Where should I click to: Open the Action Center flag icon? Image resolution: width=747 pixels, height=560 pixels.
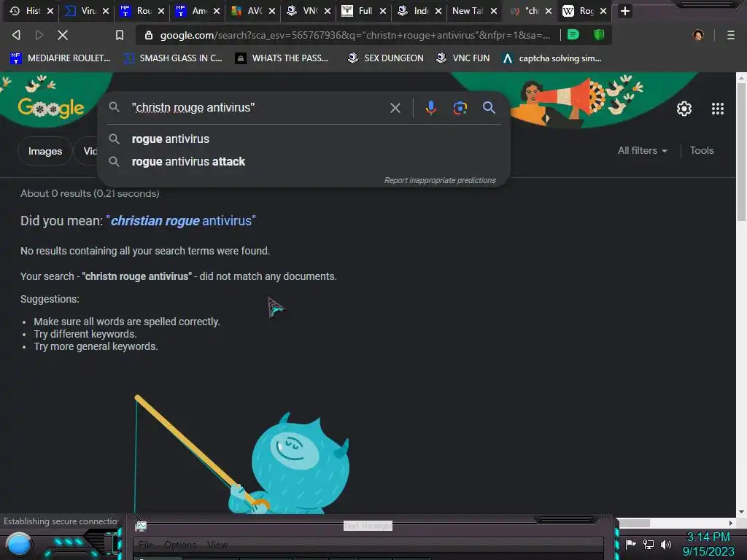click(x=630, y=544)
